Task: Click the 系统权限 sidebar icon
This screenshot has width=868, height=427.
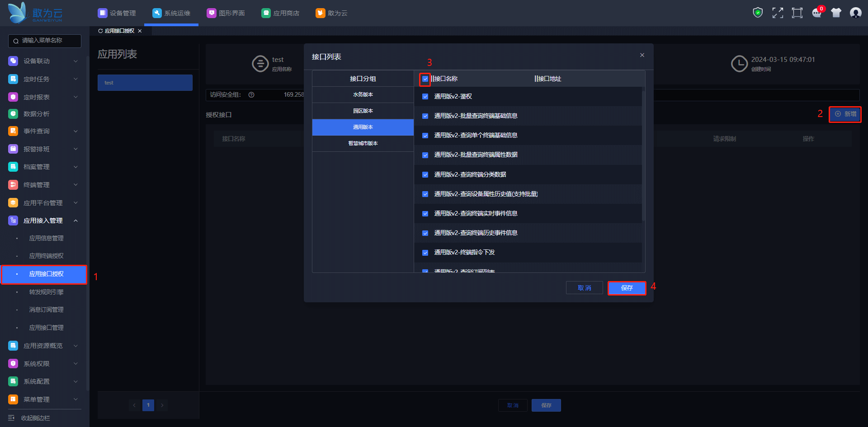Action: tap(13, 364)
